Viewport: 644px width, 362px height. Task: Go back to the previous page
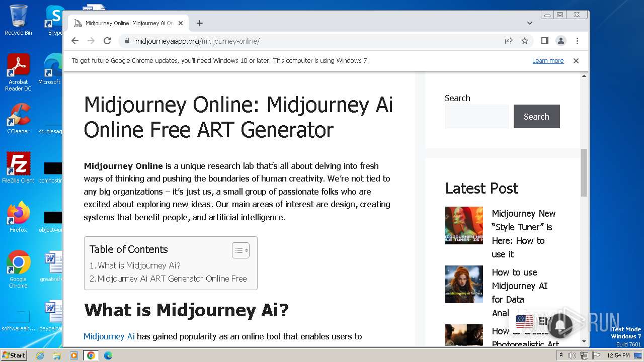click(75, 41)
